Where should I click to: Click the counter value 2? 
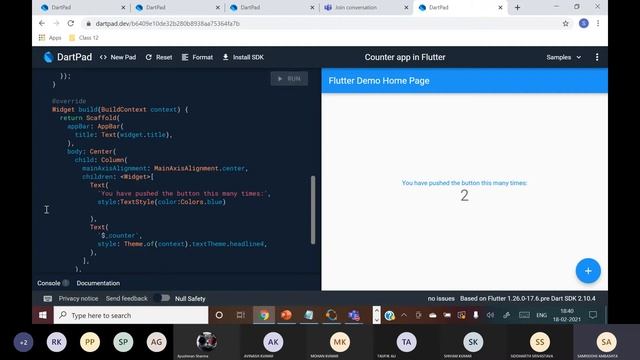[464, 196]
